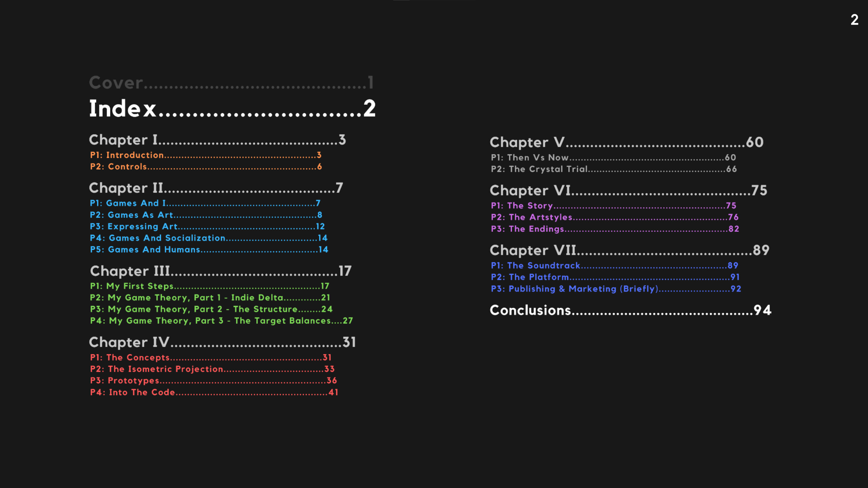Jump to Chapter V heading
This screenshot has width=868, height=488.
pyautogui.click(x=626, y=142)
